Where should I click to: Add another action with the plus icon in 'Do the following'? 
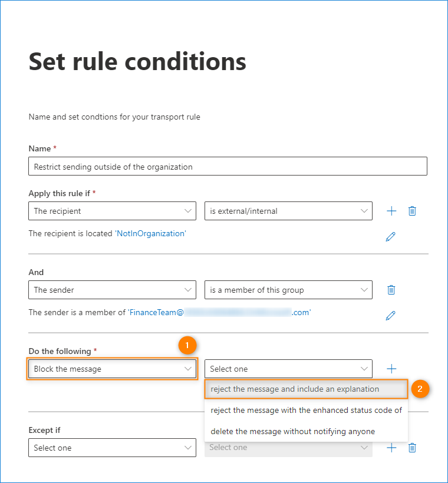click(x=391, y=369)
